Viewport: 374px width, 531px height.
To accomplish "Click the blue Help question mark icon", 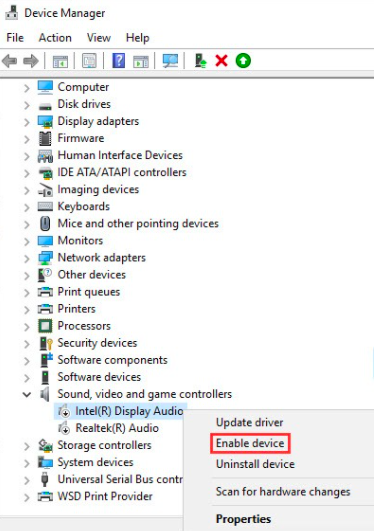I will (119, 61).
